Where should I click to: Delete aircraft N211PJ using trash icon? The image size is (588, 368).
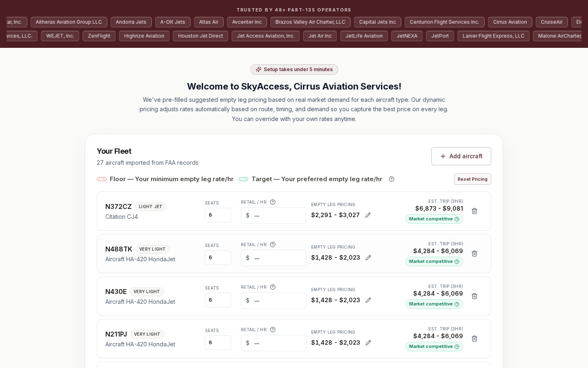pos(474,339)
